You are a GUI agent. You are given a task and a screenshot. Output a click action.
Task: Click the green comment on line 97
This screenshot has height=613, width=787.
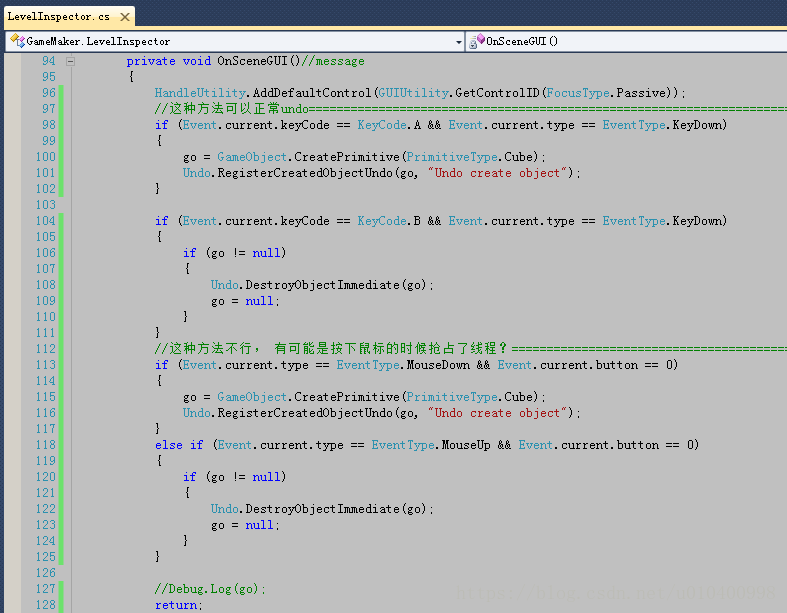coord(470,108)
